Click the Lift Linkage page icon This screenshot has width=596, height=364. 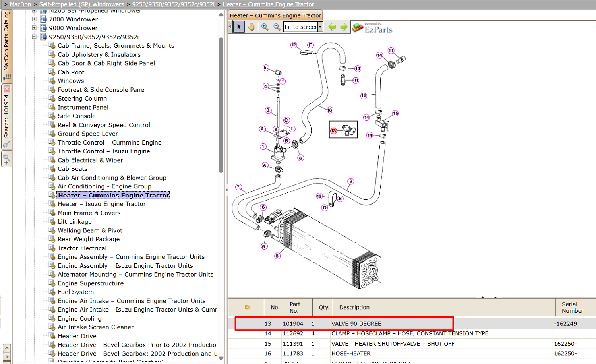(52, 222)
